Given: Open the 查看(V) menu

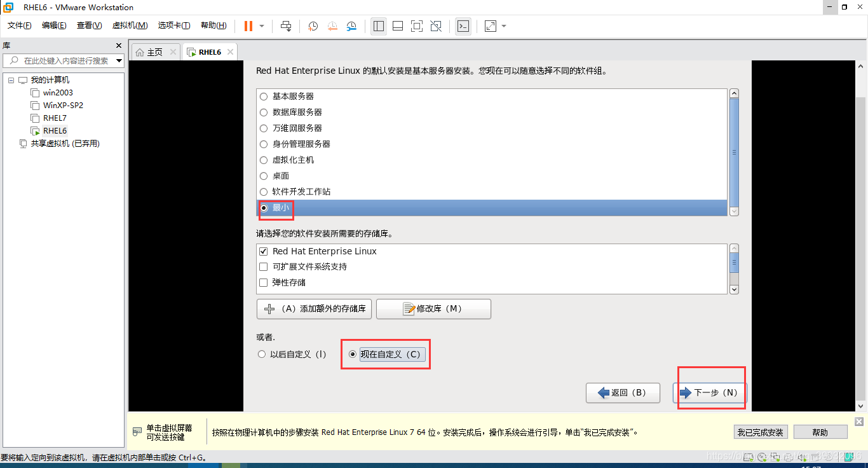Looking at the screenshot, I should click(89, 25).
